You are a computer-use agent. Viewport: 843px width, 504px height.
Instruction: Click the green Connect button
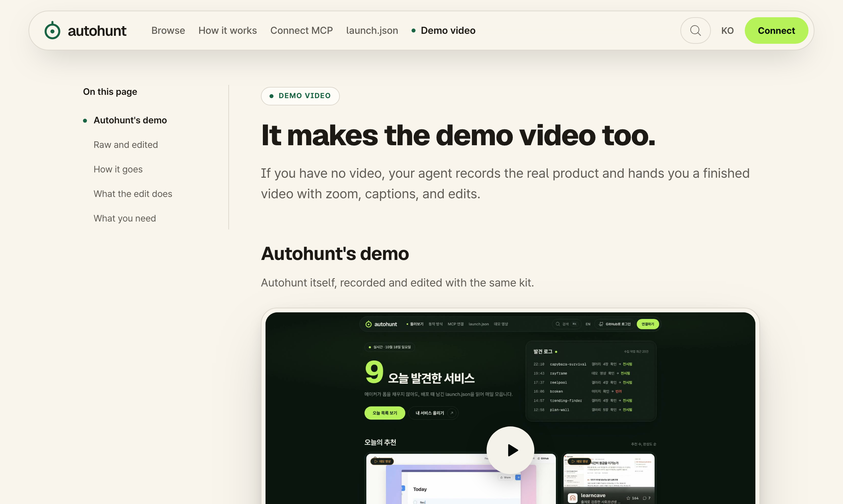coord(776,31)
